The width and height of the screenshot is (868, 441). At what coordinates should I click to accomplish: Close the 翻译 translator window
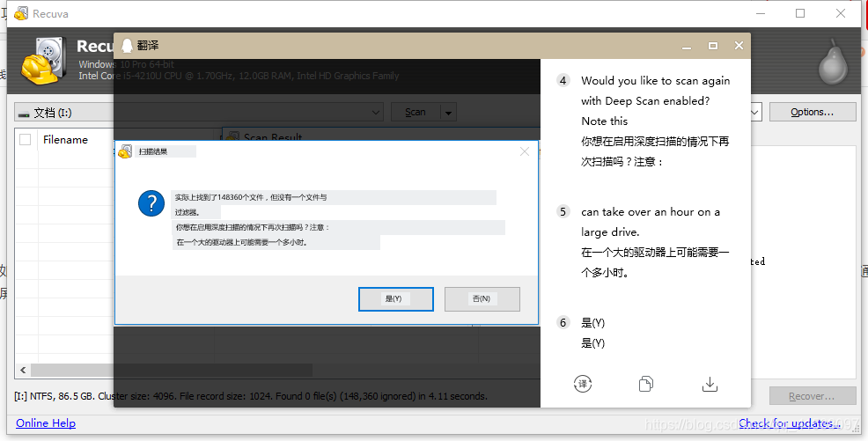point(739,46)
